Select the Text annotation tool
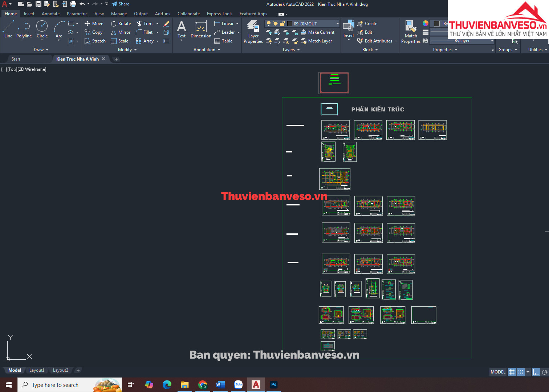This screenshot has height=392, width=549. (182, 29)
